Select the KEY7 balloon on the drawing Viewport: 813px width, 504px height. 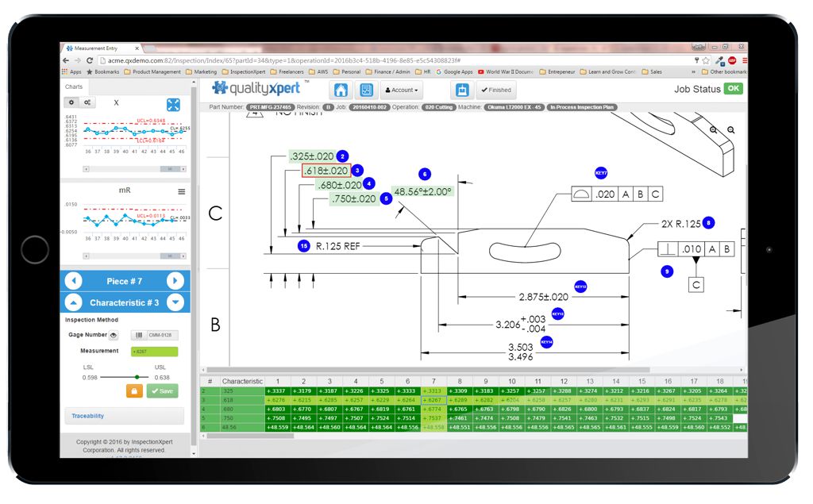(601, 173)
